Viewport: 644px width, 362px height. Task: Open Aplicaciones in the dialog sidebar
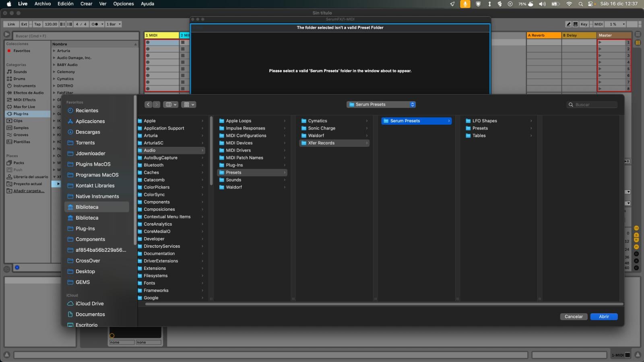(x=90, y=121)
